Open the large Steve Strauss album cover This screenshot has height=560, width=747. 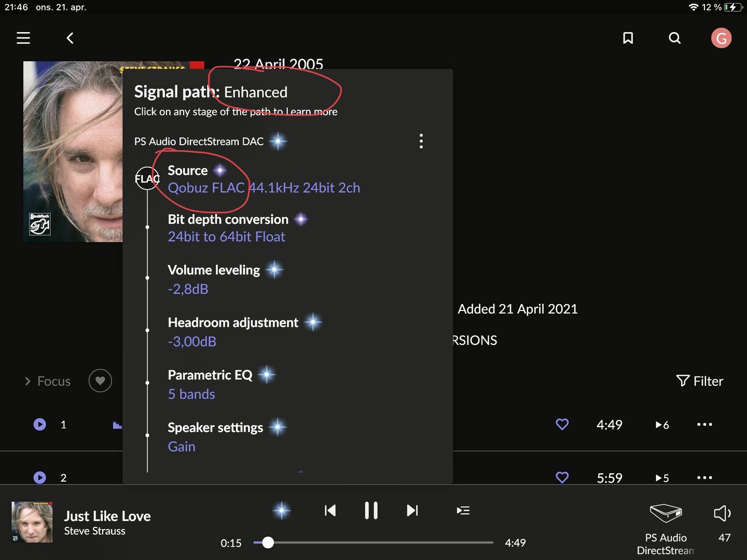(x=73, y=151)
